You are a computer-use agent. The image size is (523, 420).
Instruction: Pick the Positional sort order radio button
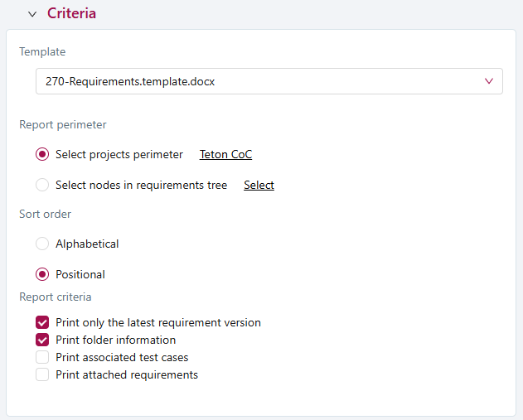pyautogui.click(x=42, y=274)
